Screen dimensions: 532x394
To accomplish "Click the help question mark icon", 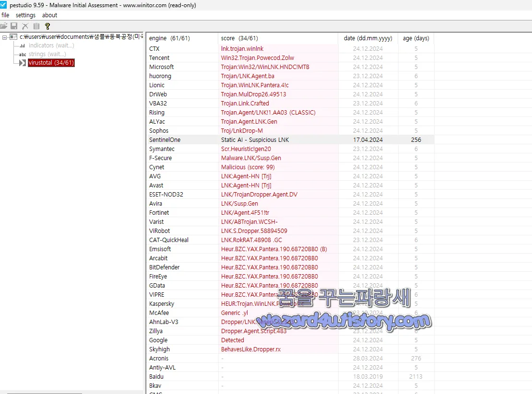I will [x=47, y=26].
